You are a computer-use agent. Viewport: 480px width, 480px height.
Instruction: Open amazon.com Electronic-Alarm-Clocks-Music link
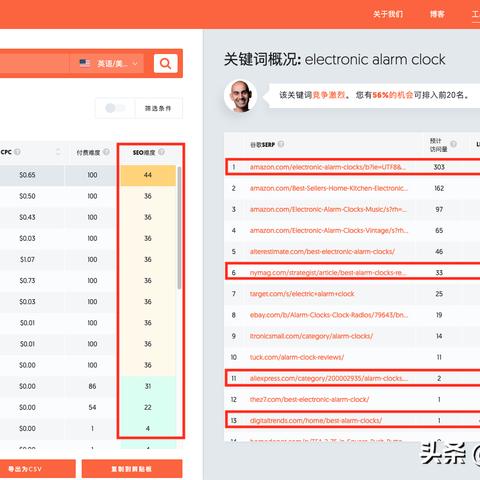328,209
